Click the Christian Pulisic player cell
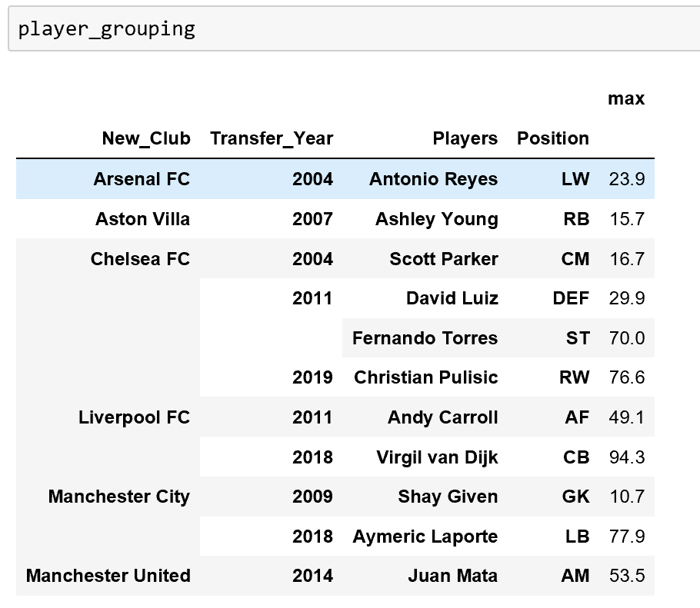This screenshot has width=700, height=608. 425,378
